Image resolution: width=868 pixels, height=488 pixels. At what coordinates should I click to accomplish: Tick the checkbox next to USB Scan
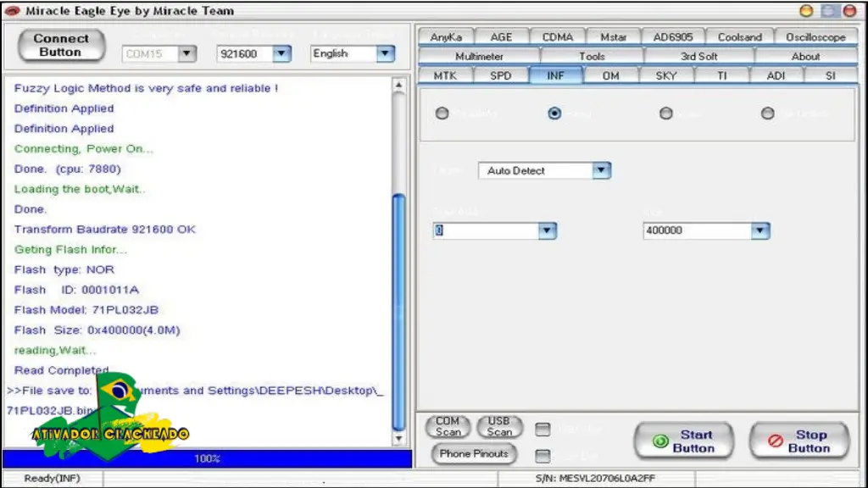coord(542,430)
